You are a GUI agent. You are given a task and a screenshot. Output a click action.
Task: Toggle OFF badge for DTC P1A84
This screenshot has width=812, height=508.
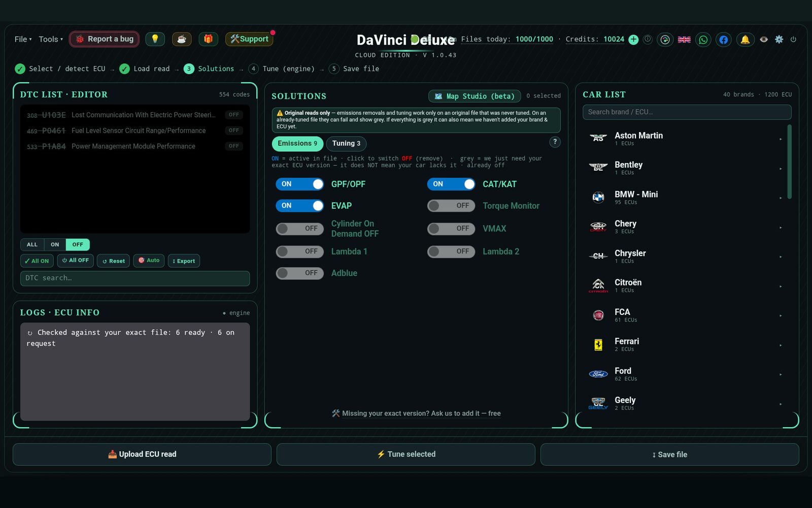click(234, 146)
